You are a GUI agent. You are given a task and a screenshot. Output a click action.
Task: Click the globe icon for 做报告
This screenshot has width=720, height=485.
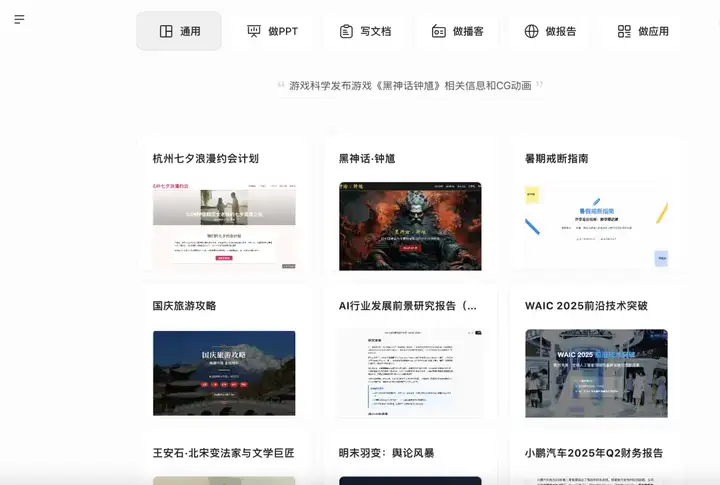pyautogui.click(x=531, y=31)
